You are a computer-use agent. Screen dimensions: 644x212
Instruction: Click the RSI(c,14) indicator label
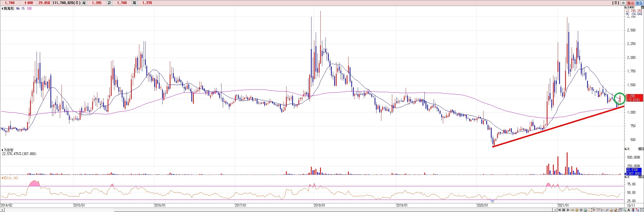click(x=11, y=178)
